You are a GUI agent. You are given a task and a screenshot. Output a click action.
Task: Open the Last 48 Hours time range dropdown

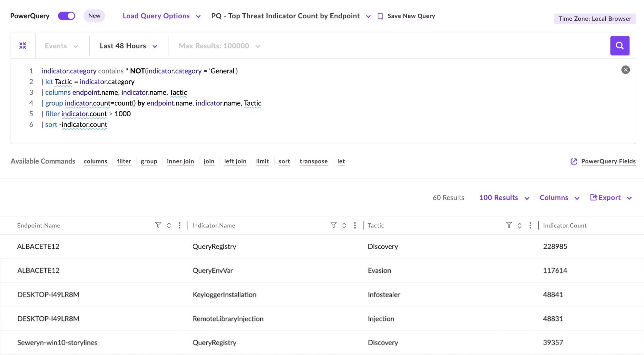pyautogui.click(x=128, y=46)
